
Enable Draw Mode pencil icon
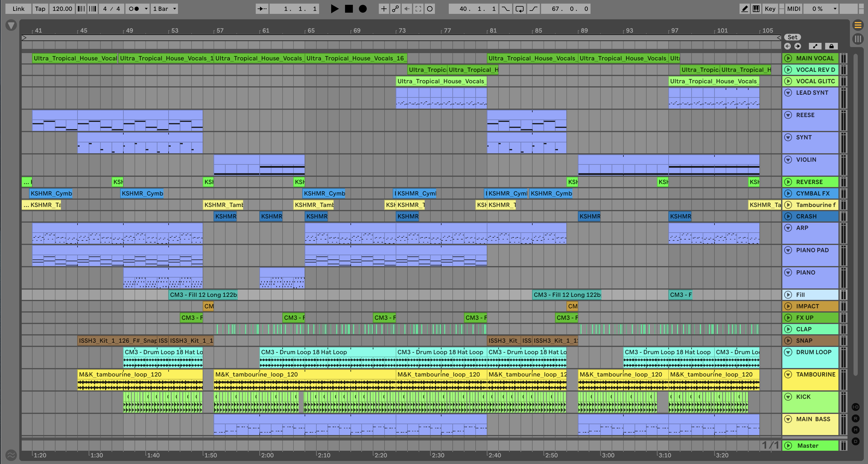click(x=744, y=9)
